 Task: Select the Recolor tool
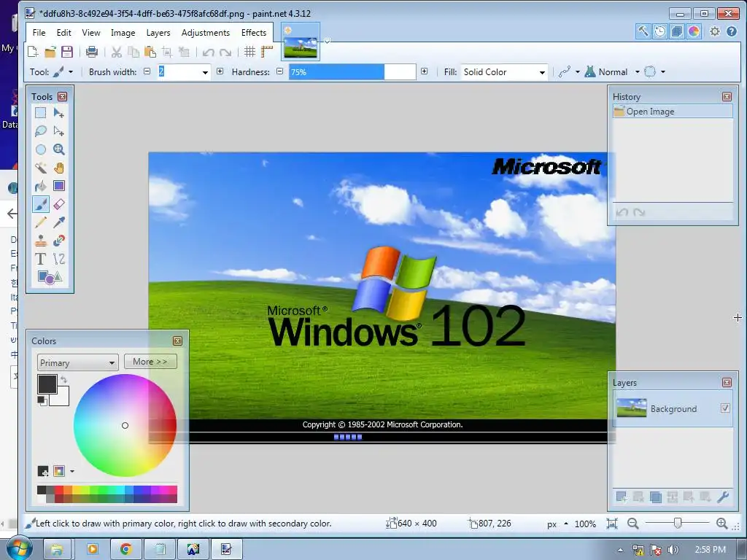tap(58, 241)
